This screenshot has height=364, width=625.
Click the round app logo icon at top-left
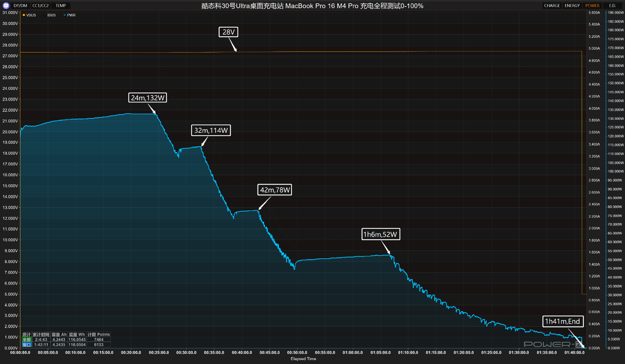point(6,6)
